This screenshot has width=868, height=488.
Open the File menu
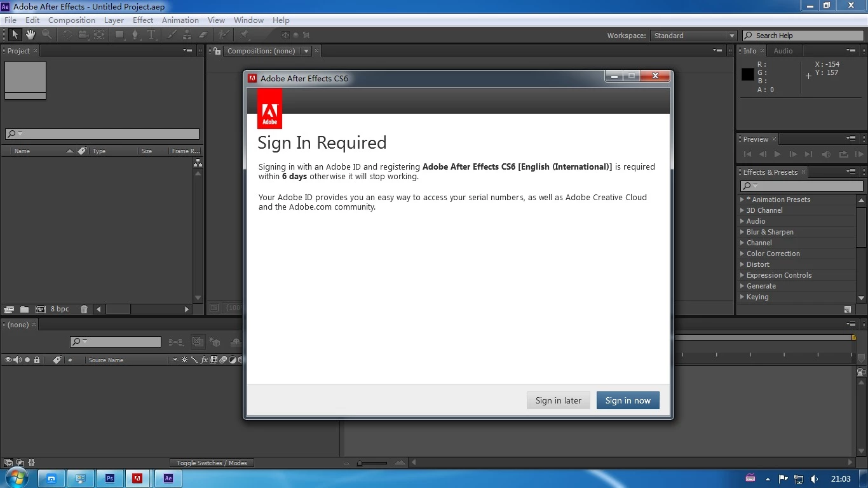click(x=11, y=20)
